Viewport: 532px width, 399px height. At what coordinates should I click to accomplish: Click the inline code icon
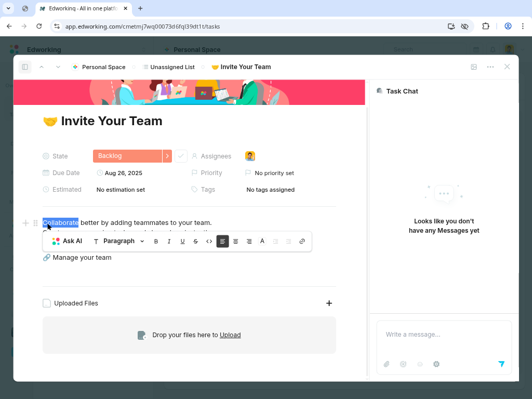pyautogui.click(x=209, y=241)
